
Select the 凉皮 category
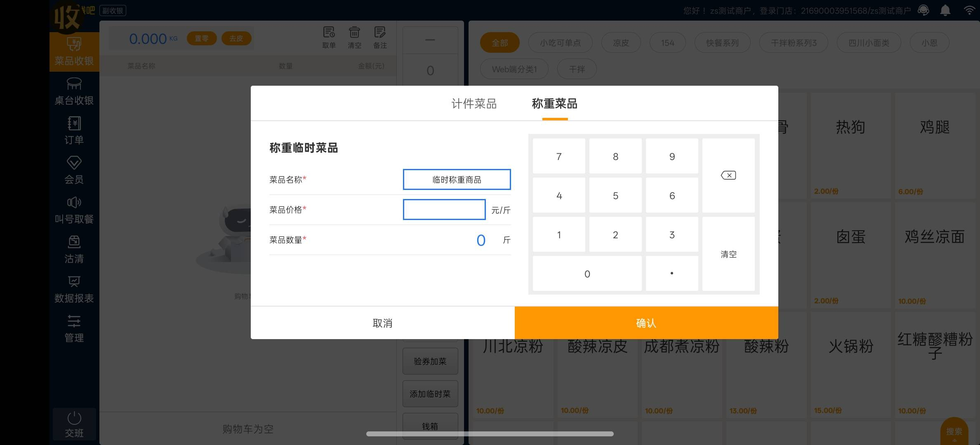click(621, 43)
